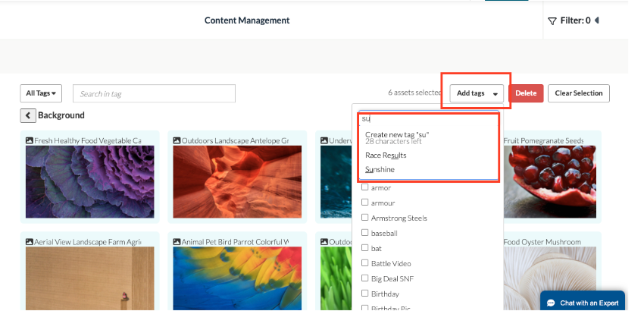Image resolution: width=644 pixels, height=311 pixels.
Task: Select the aerial farm field thumbnail
Action: [90, 278]
